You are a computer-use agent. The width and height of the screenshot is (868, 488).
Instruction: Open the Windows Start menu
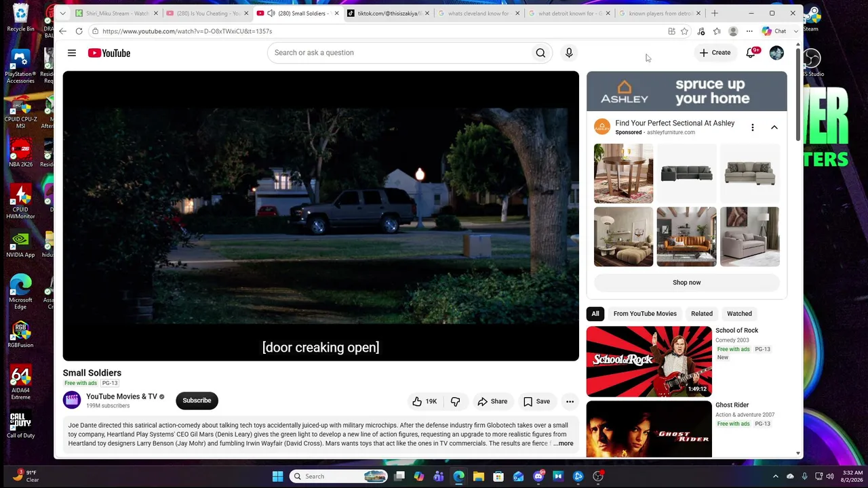pyautogui.click(x=277, y=476)
